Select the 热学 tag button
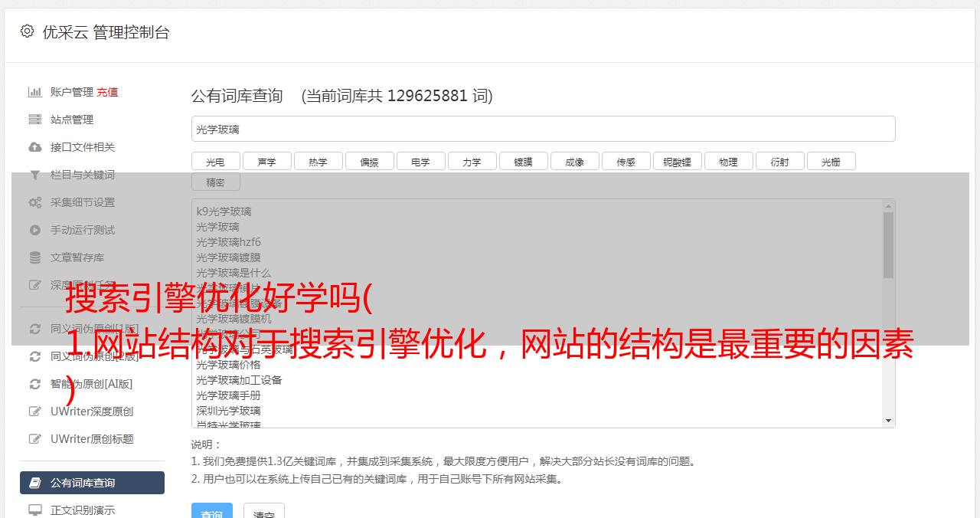This screenshot has height=518, width=980. point(318,161)
